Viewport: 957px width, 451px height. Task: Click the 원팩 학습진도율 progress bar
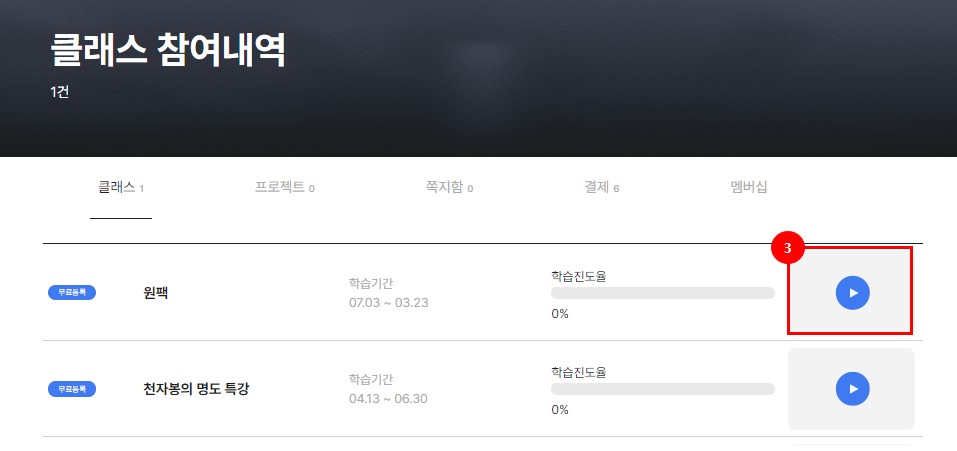tap(663, 293)
